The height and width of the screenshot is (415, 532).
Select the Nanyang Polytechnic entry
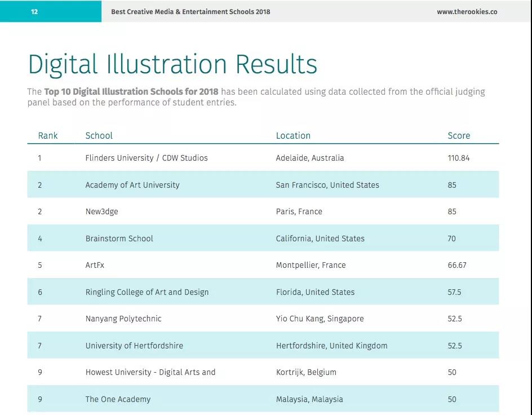(x=123, y=319)
